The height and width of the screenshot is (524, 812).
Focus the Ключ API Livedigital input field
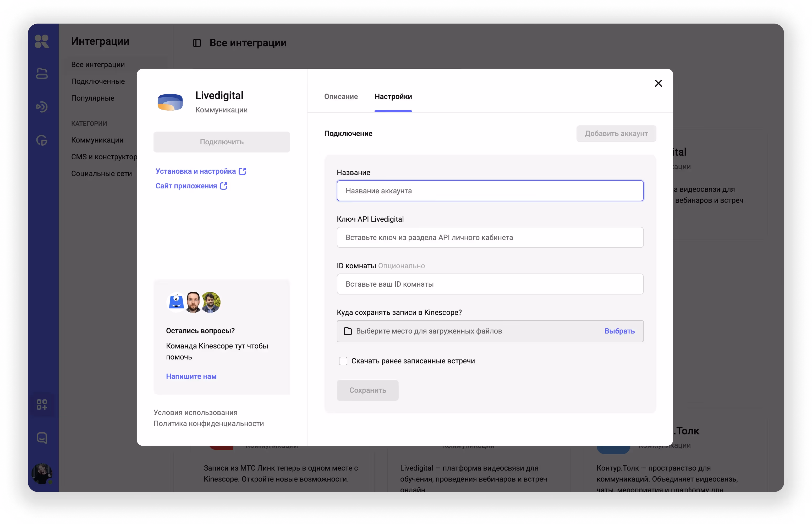click(x=490, y=237)
